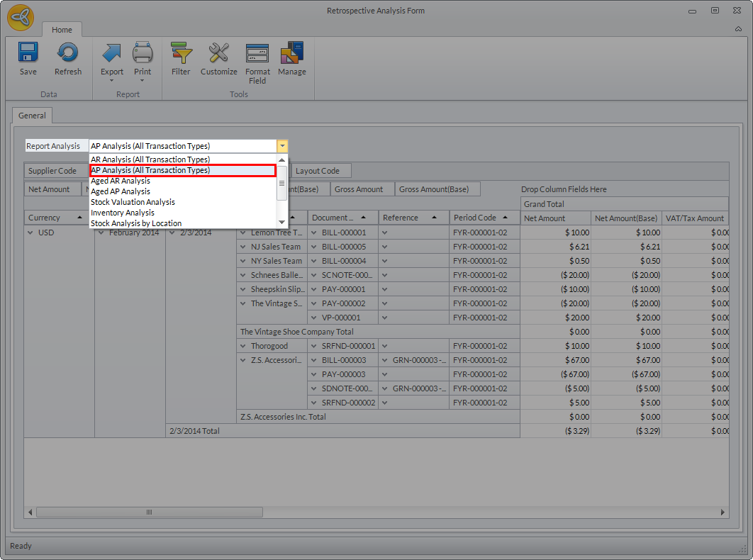Click the Layout Code field button
753x560 pixels.
pyautogui.click(x=317, y=171)
